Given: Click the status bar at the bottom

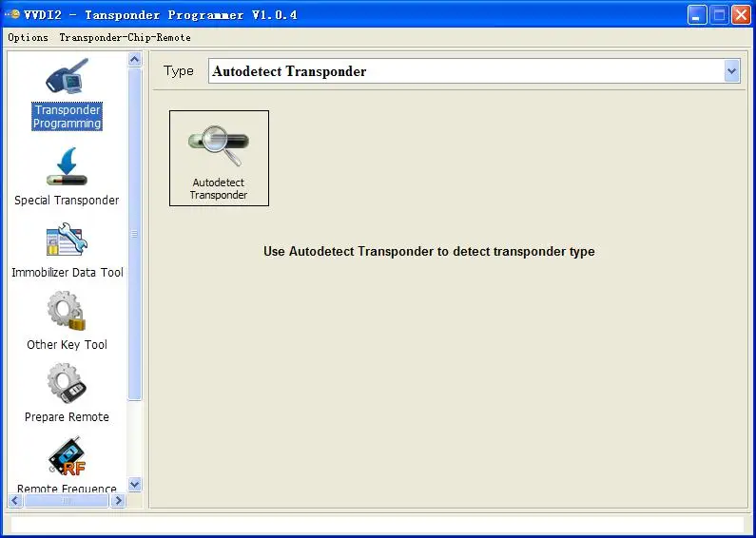Looking at the screenshot, I should click(377, 525).
